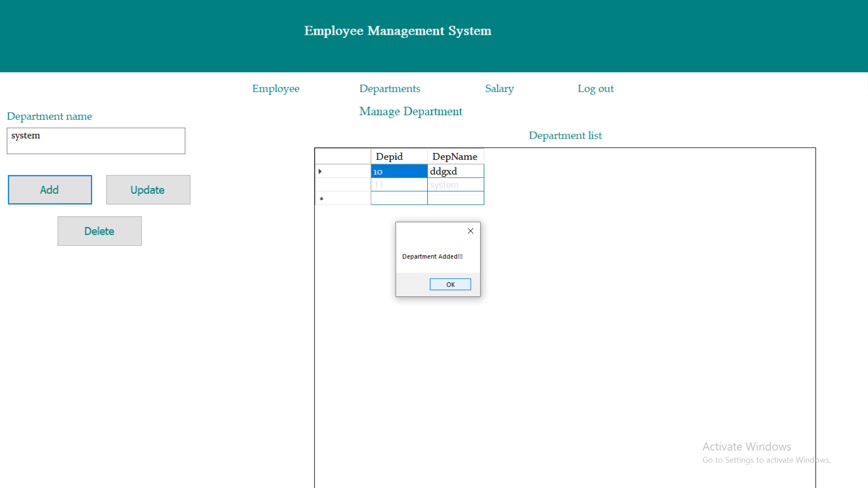Select the highlighted cell containing 10

point(398,171)
